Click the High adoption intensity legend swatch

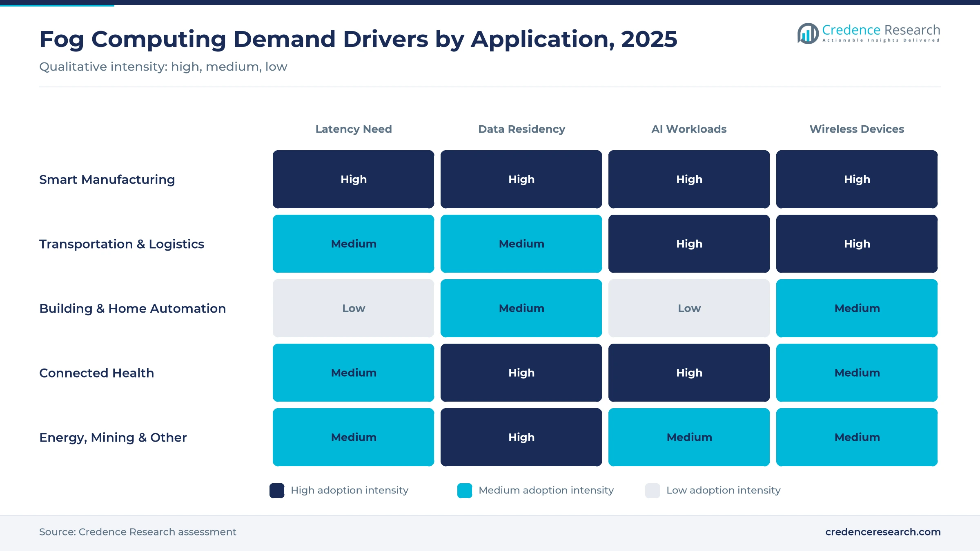pos(277,491)
